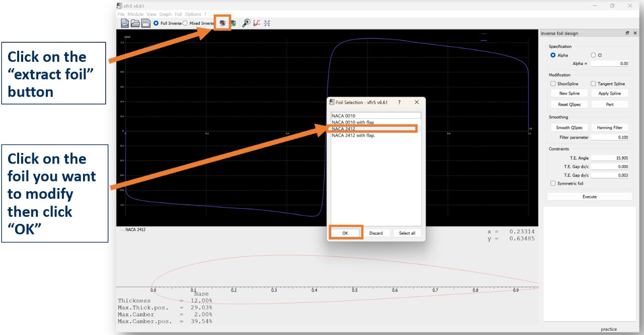Click the Execute button
The width and height of the screenshot is (644, 335).
[589, 197]
